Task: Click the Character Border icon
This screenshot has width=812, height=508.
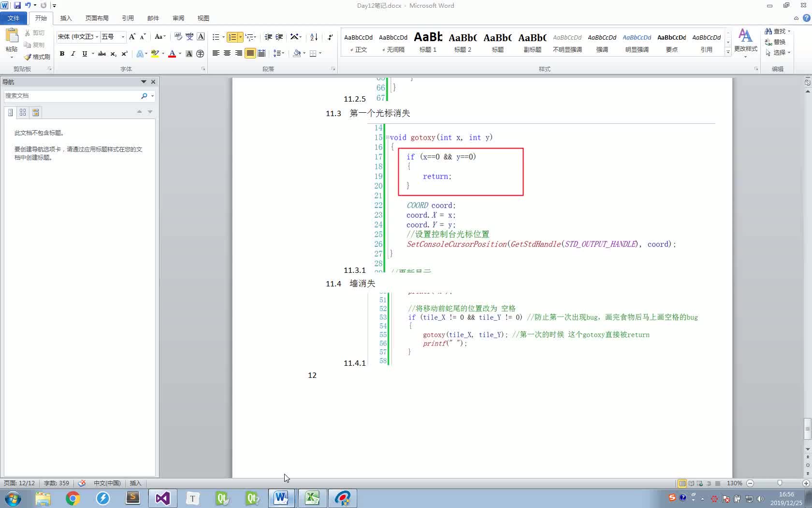Action: point(201,37)
